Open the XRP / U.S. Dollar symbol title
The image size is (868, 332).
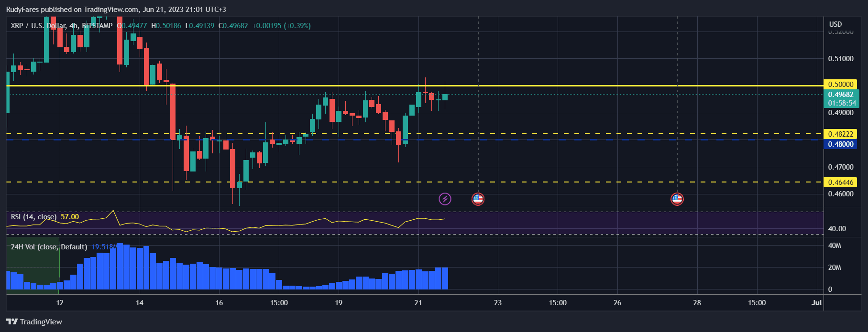pyautogui.click(x=38, y=26)
